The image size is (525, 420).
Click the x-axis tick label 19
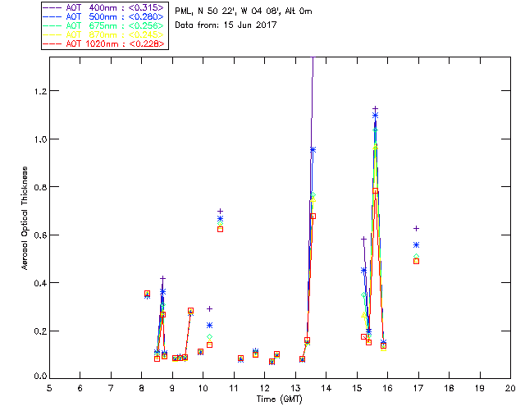click(480, 388)
